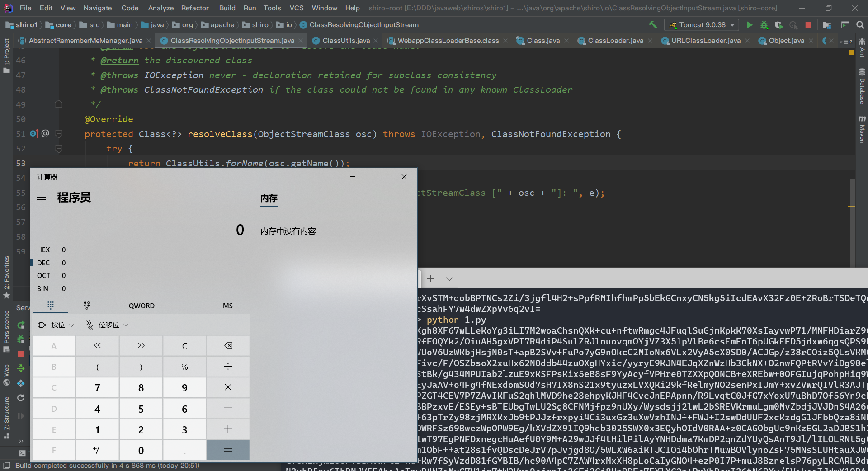
Task: Click calculator backspace key
Action: click(228, 346)
